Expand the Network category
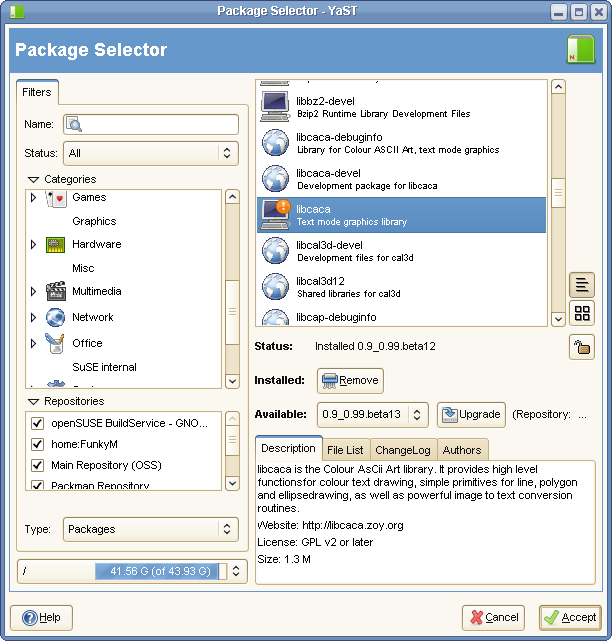 click(x=34, y=317)
